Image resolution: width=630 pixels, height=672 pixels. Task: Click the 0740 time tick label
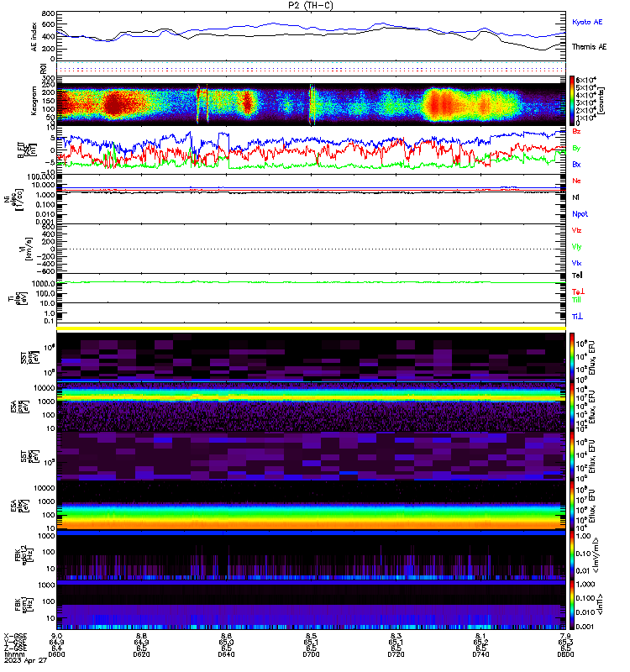pos(480,654)
